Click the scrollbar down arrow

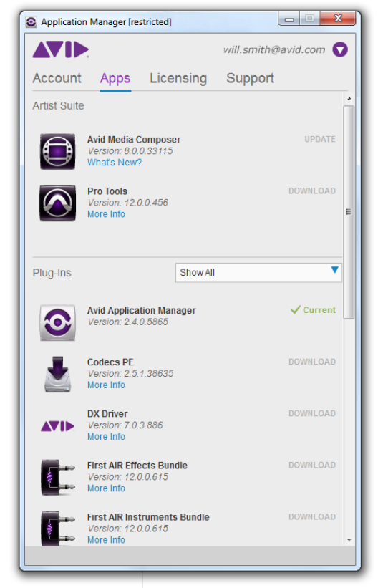click(349, 540)
